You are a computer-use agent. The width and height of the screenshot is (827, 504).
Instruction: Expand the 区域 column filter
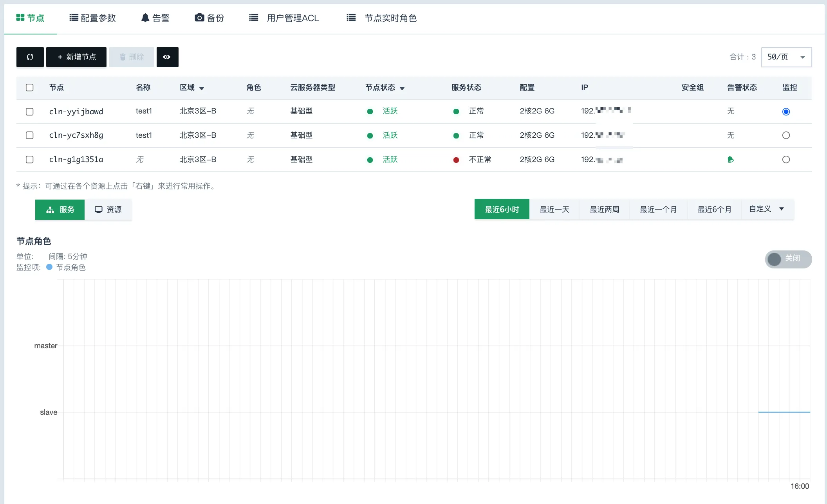(x=202, y=88)
